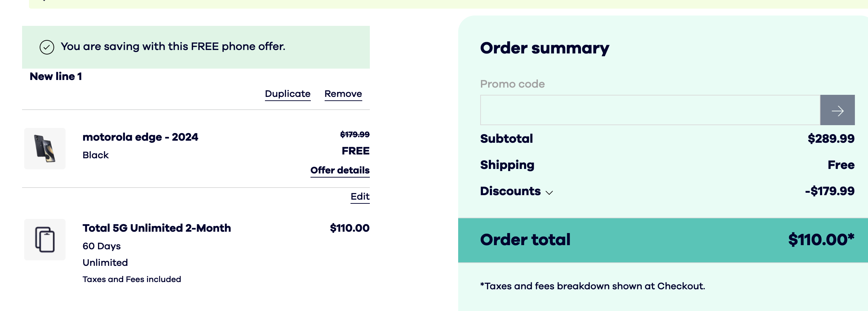This screenshot has width=868, height=311.
Task: Click the taxes and fees breakdown note
Action: tap(592, 286)
